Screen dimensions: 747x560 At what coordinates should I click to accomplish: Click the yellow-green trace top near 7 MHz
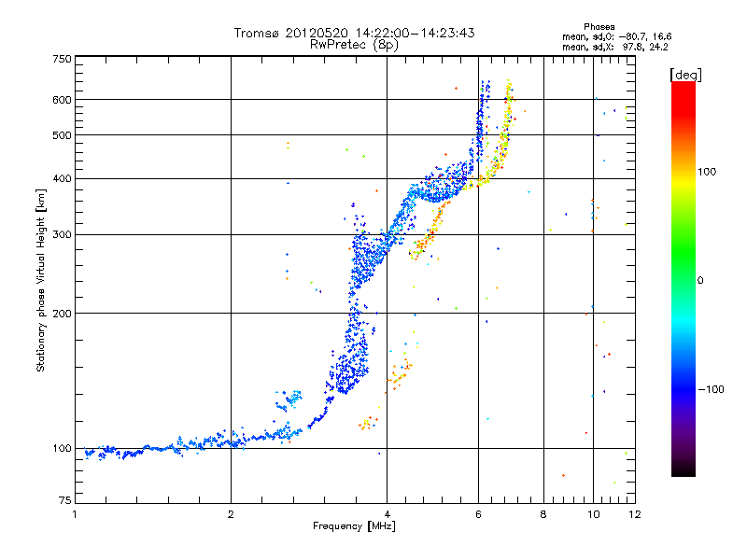point(508,91)
